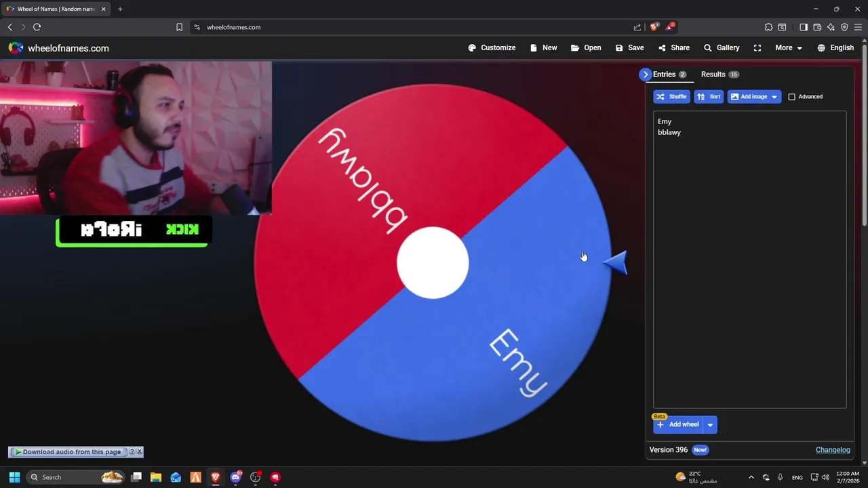This screenshot has width=868, height=488.
Task: Open Windows Start menu
Action: pos(14,477)
